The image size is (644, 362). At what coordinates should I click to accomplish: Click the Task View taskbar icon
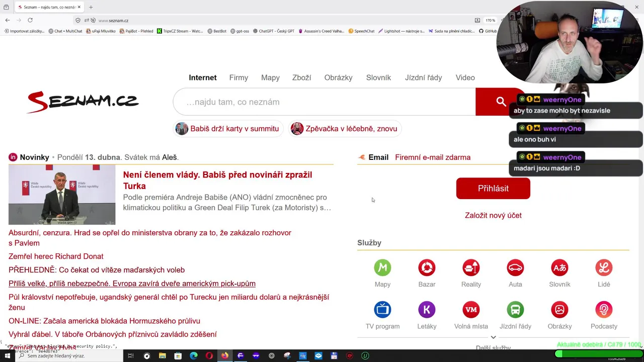pos(130,356)
